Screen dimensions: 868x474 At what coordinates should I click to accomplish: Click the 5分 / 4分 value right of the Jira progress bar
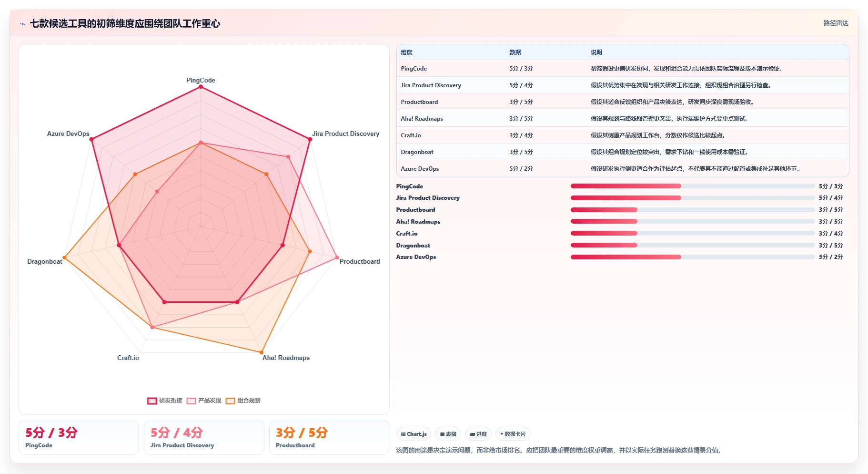click(831, 198)
